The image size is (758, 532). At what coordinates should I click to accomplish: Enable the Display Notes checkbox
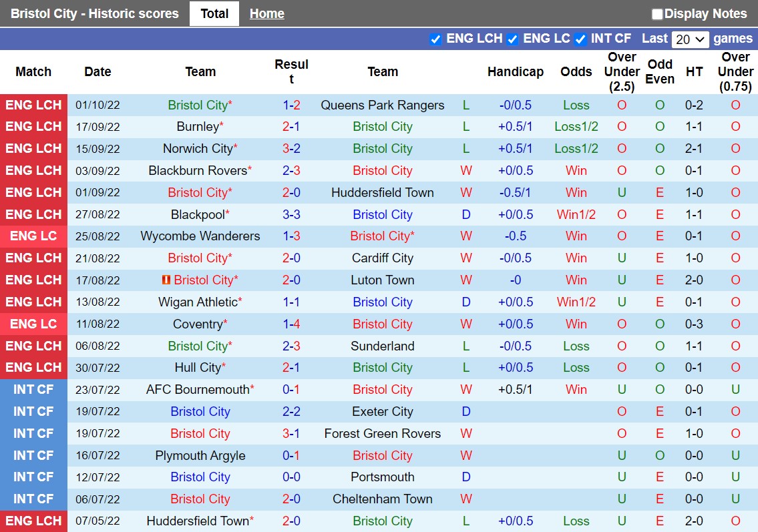tap(657, 13)
